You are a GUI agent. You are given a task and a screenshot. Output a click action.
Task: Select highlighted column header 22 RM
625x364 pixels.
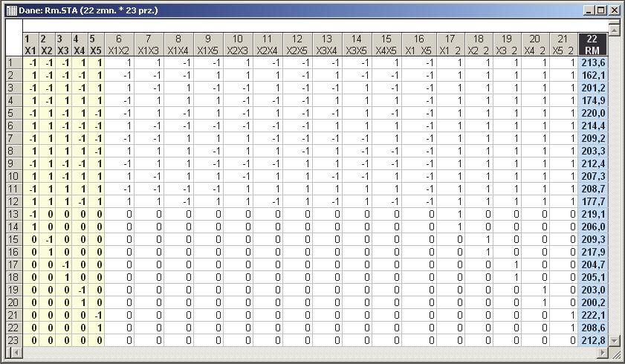point(592,45)
